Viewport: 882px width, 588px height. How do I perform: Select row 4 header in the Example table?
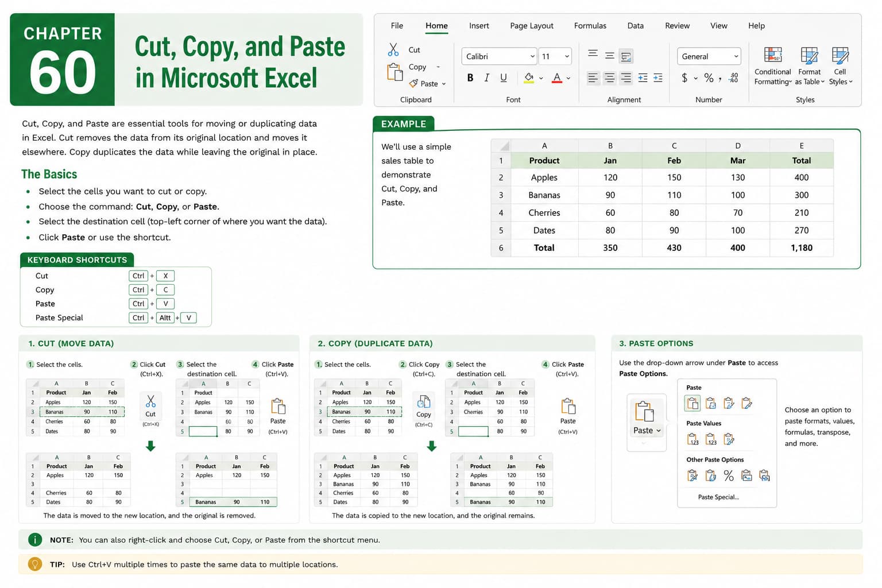[501, 212]
